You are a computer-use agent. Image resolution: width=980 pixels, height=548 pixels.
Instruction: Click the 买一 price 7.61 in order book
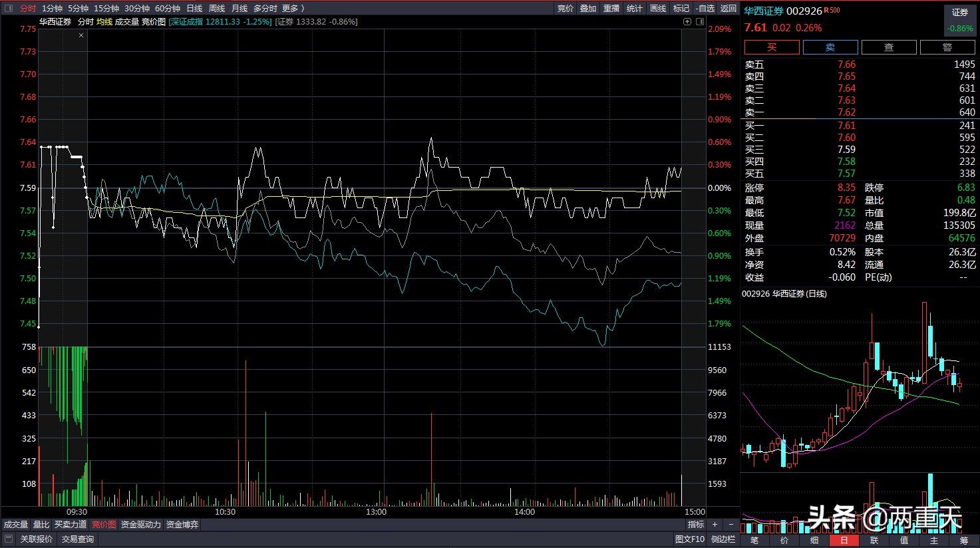[x=846, y=126]
